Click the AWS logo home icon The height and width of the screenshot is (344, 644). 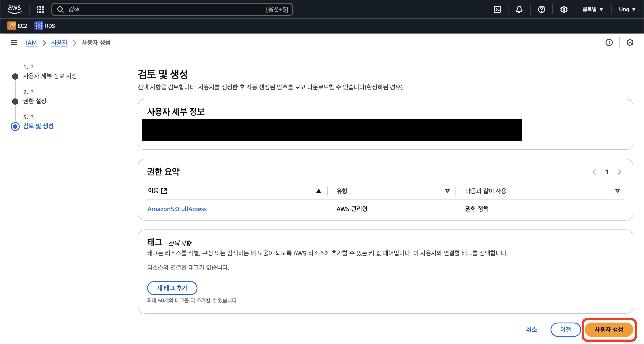click(15, 9)
